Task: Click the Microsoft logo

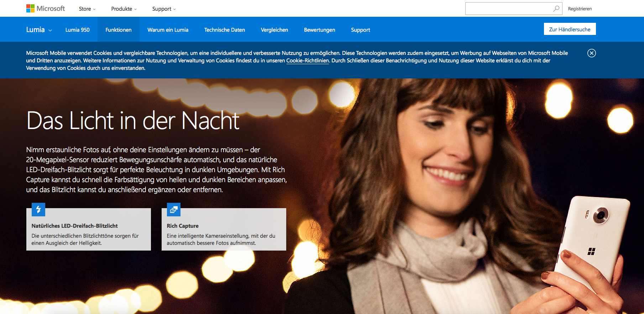Action: tap(46, 9)
